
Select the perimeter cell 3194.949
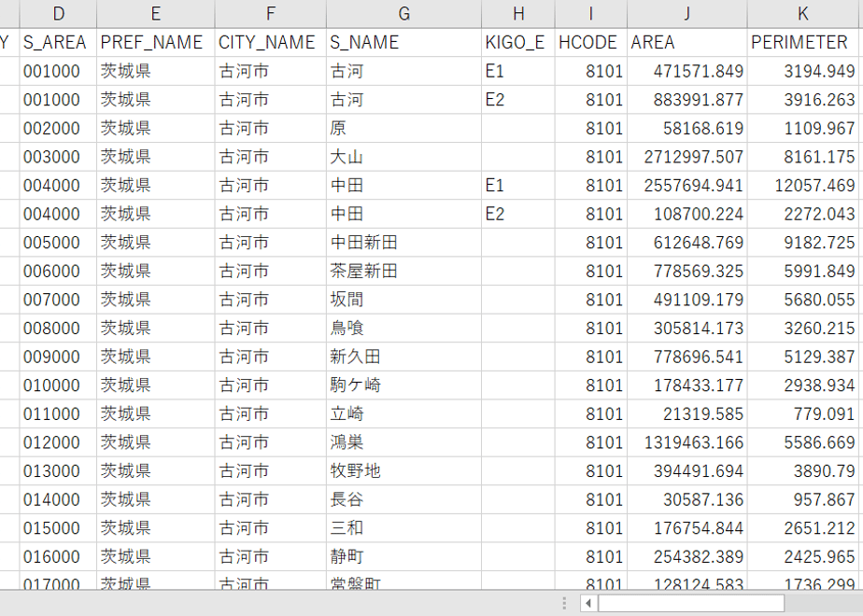pos(803,71)
